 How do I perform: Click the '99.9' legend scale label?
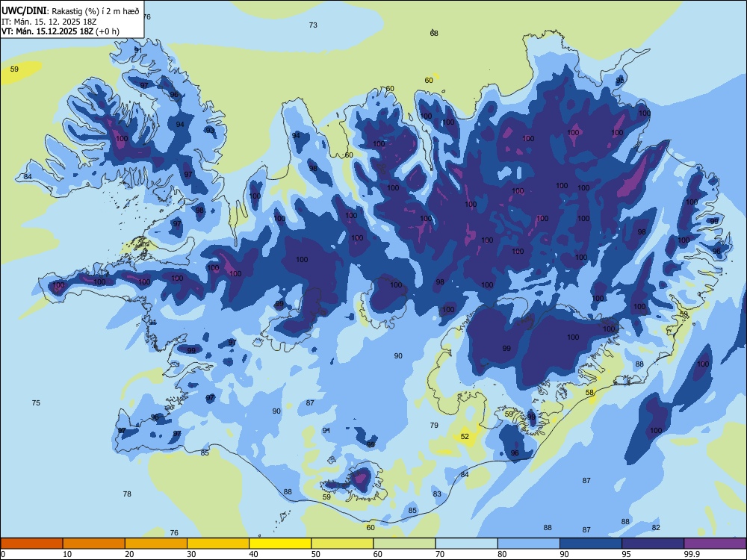tap(691, 554)
